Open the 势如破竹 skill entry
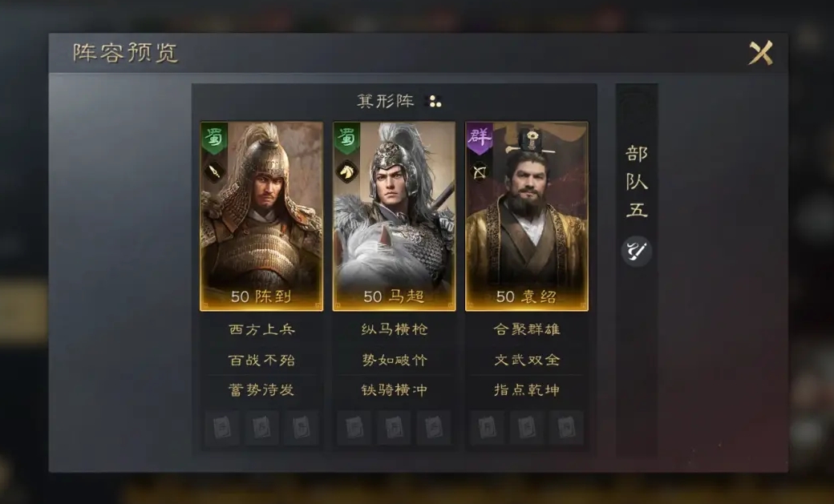834x504 pixels. [394, 360]
